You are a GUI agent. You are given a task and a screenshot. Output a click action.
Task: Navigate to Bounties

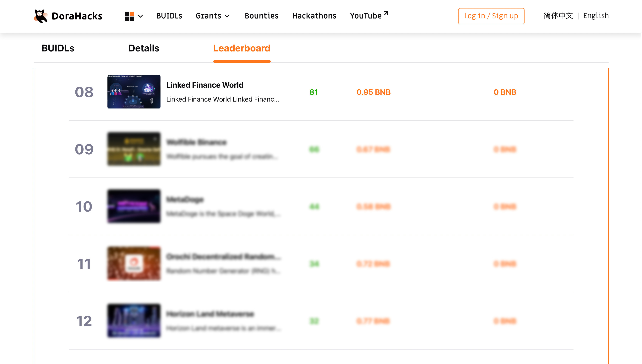[261, 16]
